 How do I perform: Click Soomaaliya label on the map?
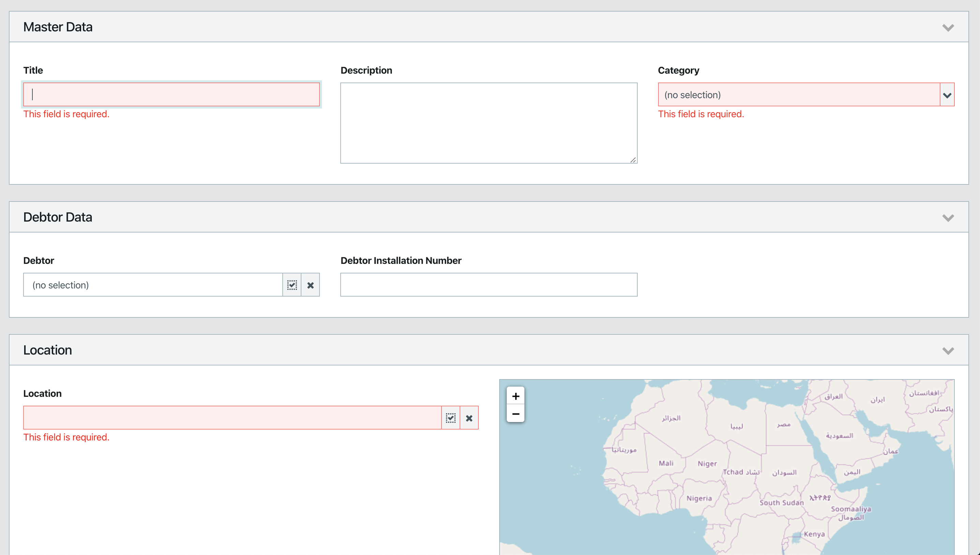point(851,509)
